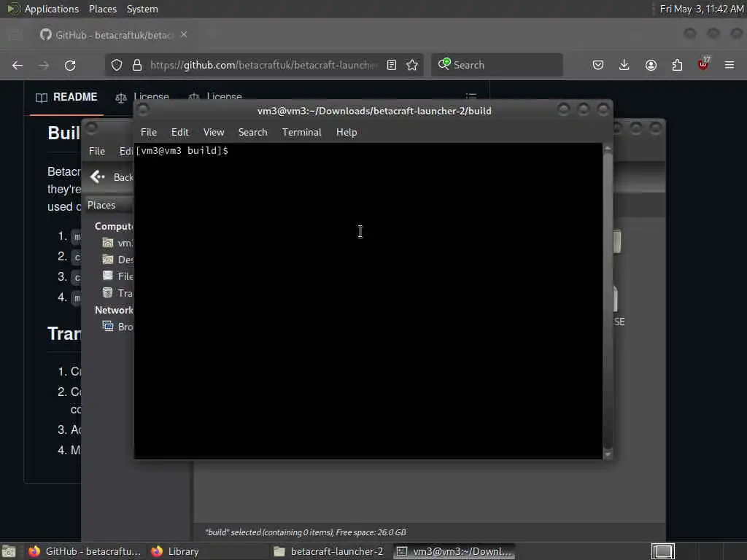Switch to the vm3 terminal taskbar entry
This screenshot has height=560, width=747.
tap(454, 551)
